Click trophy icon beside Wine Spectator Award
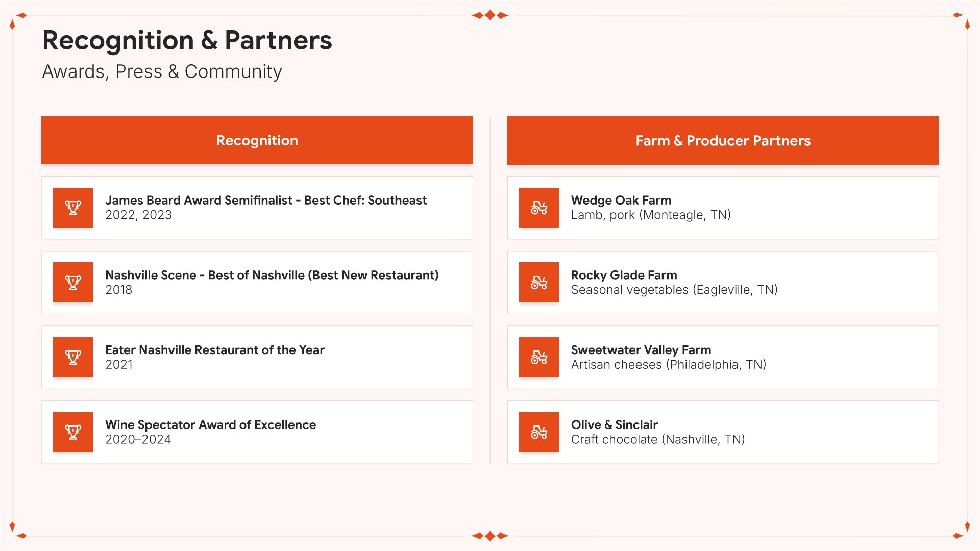 tap(73, 432)
